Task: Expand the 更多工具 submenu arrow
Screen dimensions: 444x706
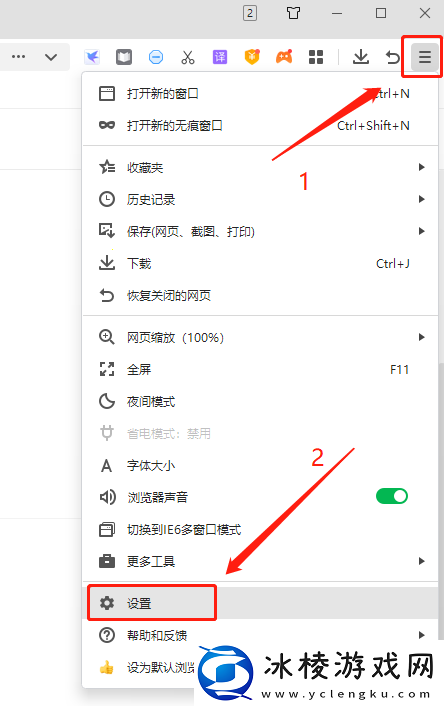Action: coord(421,561)
